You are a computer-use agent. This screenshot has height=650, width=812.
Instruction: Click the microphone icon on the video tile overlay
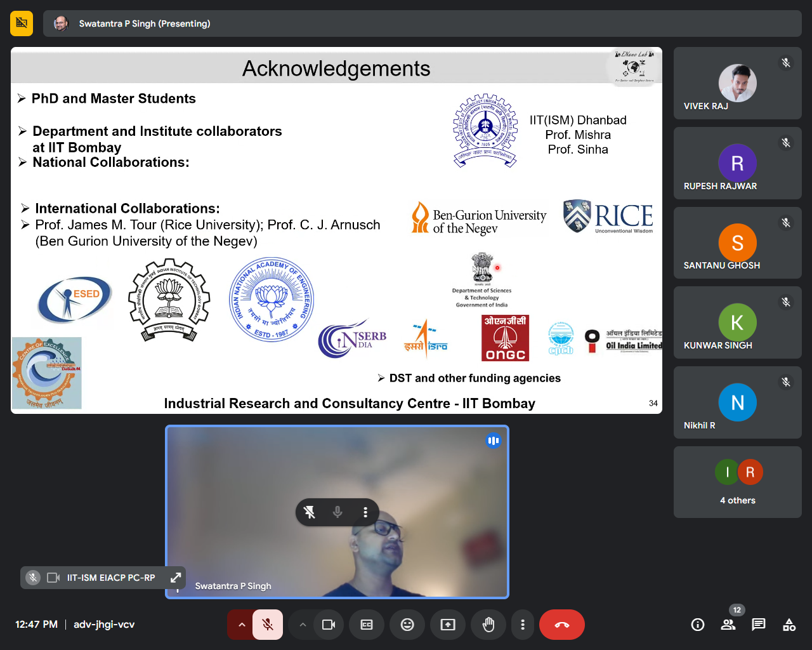click(x=337, y=512)
